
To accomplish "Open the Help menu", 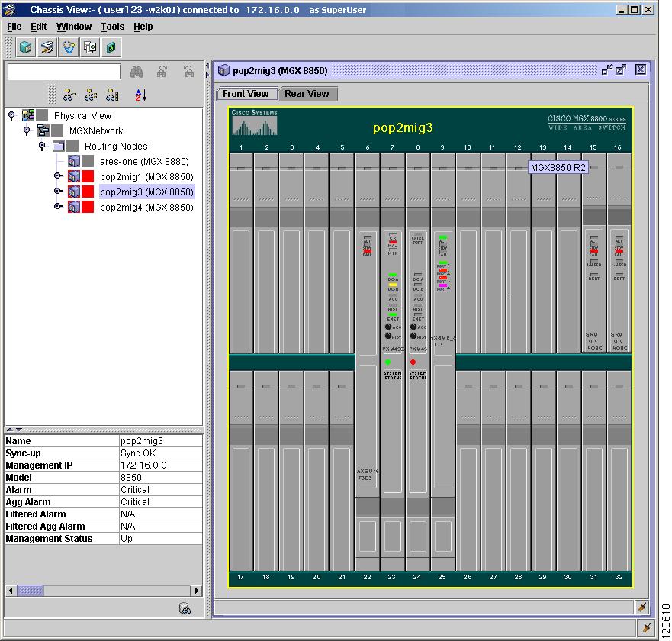I will tap(143, 27).
